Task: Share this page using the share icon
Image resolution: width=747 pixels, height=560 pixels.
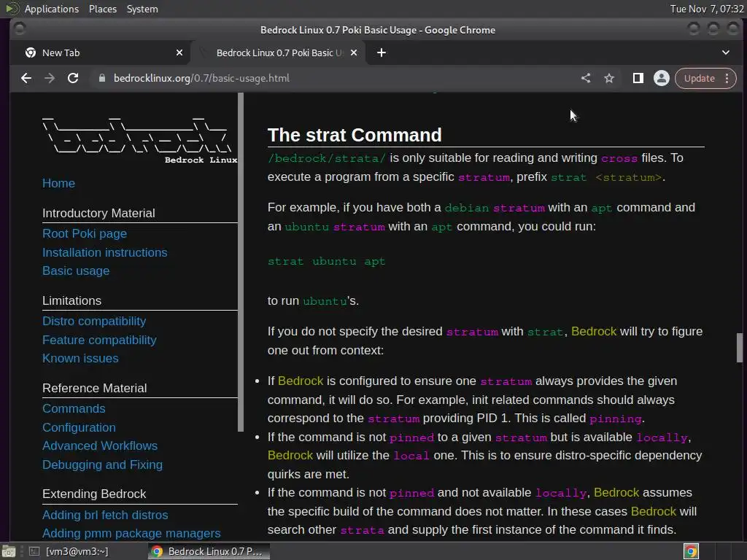Action: pyautogui.click(x=586, y=78)
